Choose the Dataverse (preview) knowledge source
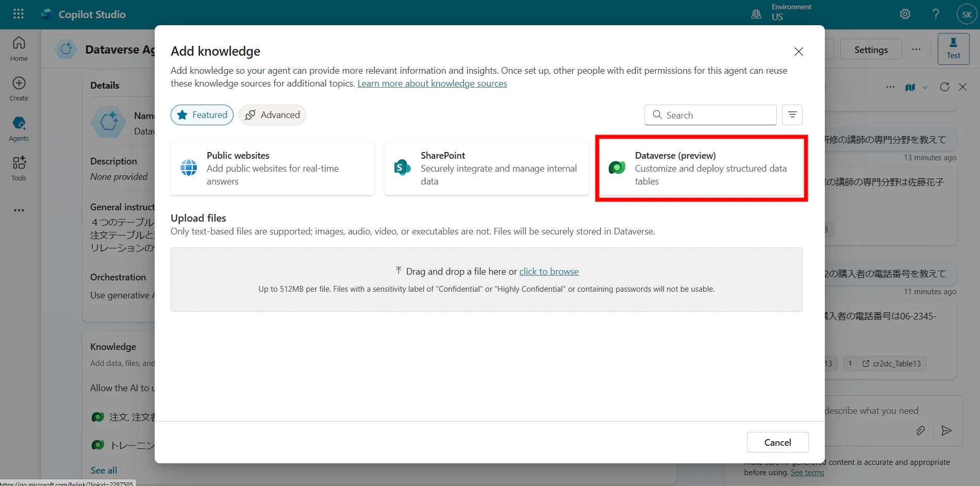Screen dimensions: 980x486 click(x=701, y=168)
